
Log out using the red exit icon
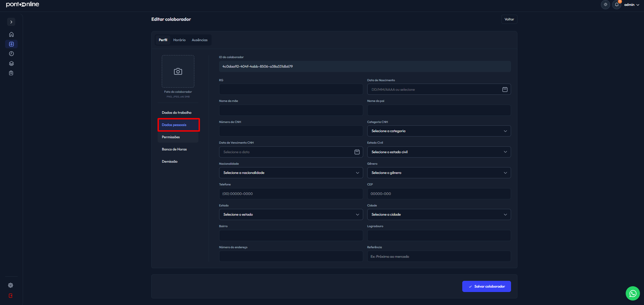(10, 296)
